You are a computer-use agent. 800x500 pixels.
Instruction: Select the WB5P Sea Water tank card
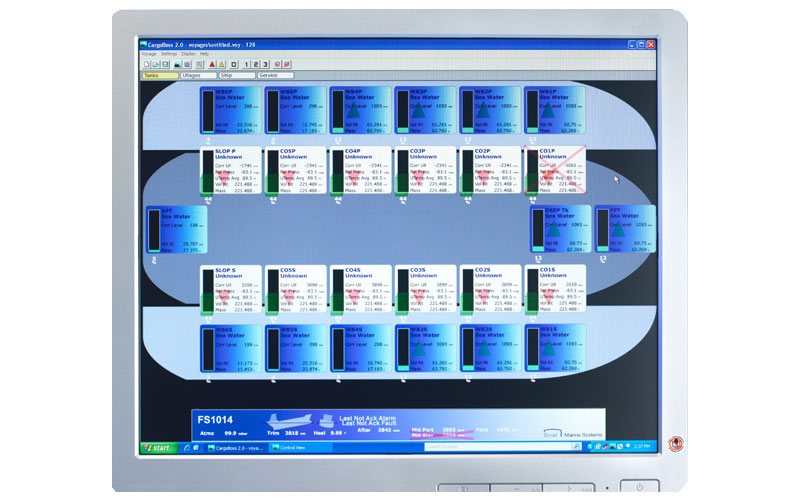(295, 110)
